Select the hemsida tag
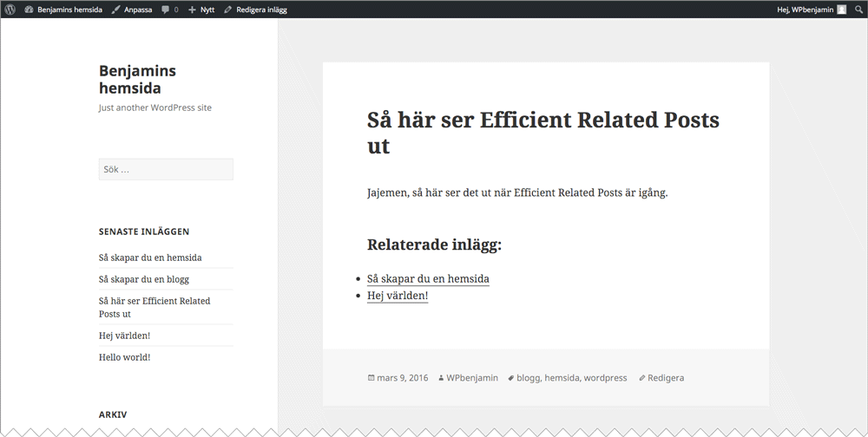The image size is (868, 437). pyautogui.click(x=562, y=378)
